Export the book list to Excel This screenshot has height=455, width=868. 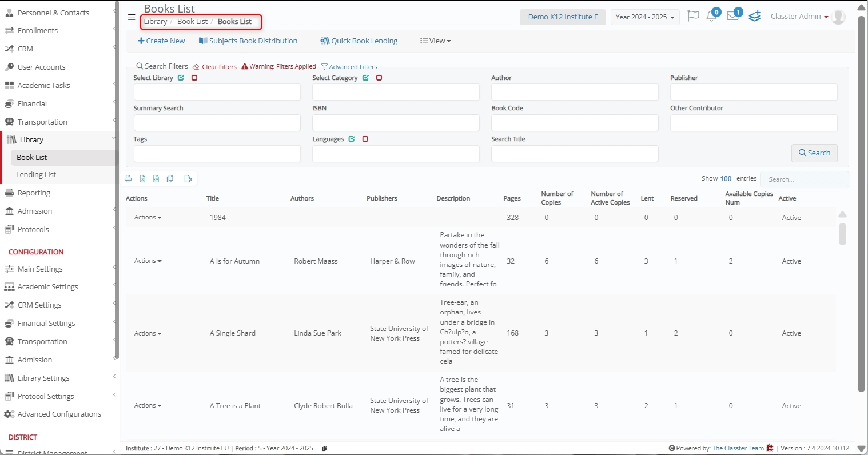tap(142, 179)
